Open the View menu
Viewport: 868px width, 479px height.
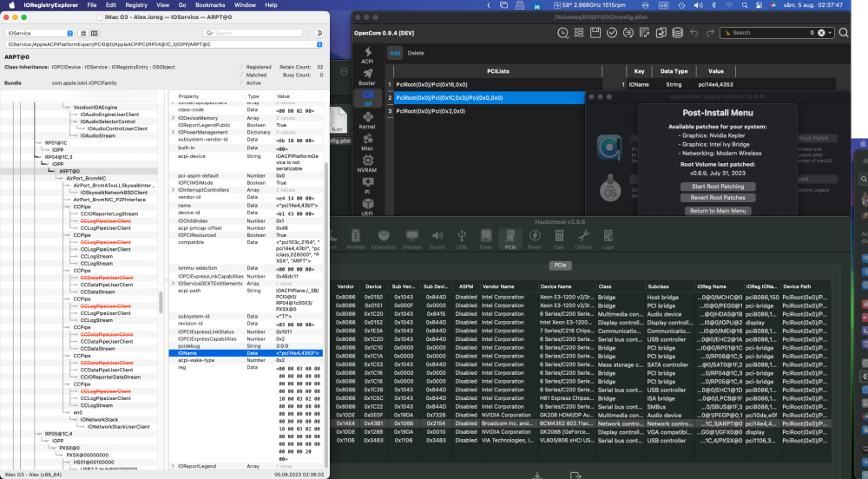click(x=163, y=5)
